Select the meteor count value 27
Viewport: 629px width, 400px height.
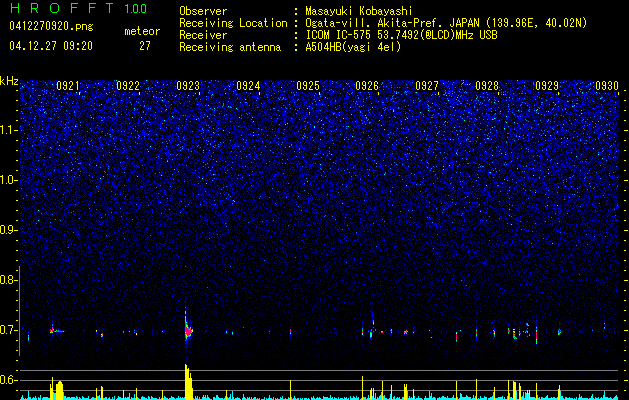(145, 46)
